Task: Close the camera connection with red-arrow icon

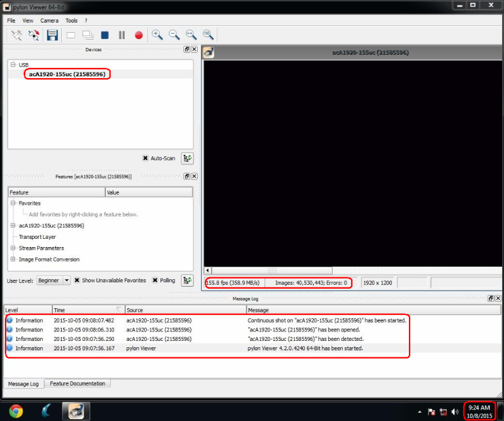Action: 34,35
